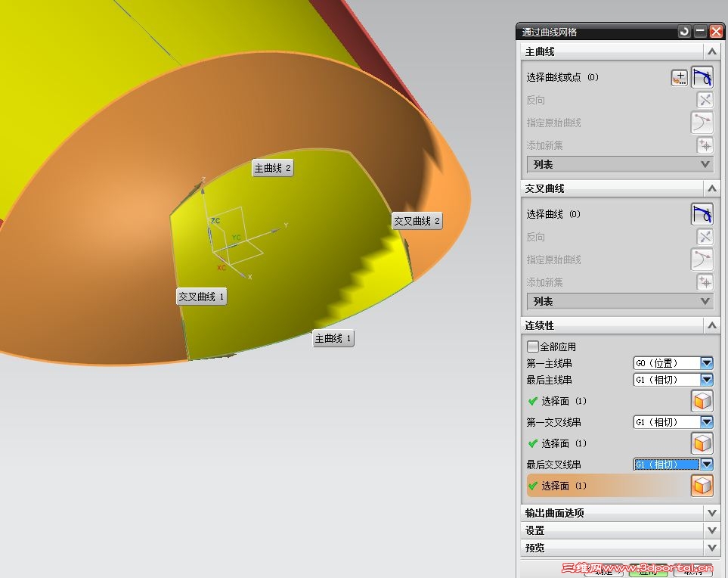
Task: Open point constructor beside 选择曲线或点
Action: click(680, 77)
